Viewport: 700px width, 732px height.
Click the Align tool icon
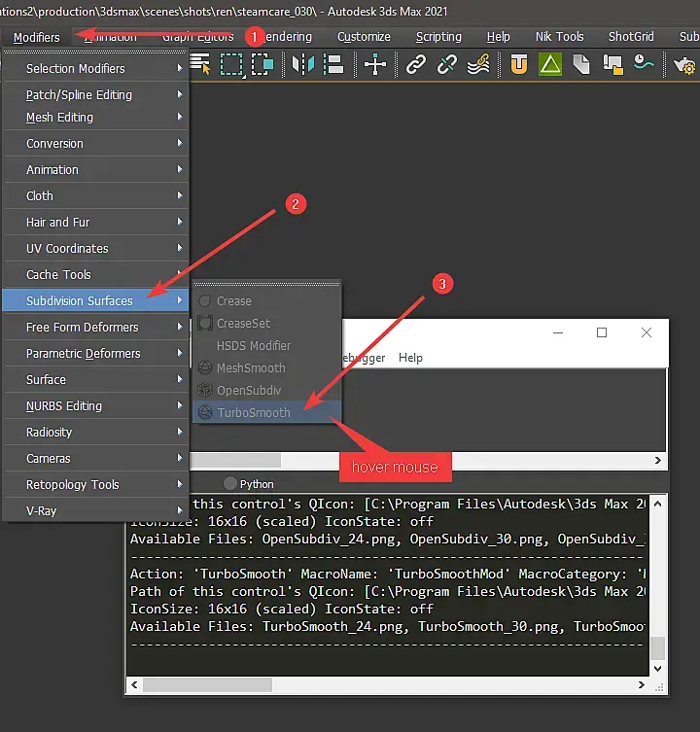point(333,65)
